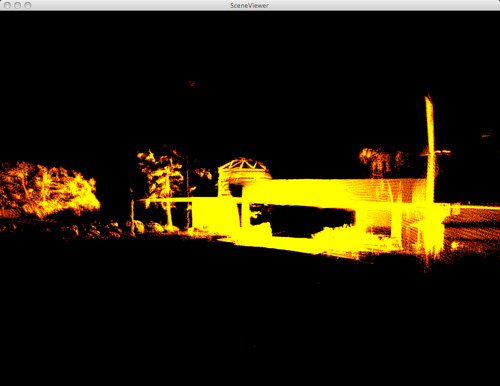
Task: Pick the large tree cluster at far left
Action: tap(48, 189)
